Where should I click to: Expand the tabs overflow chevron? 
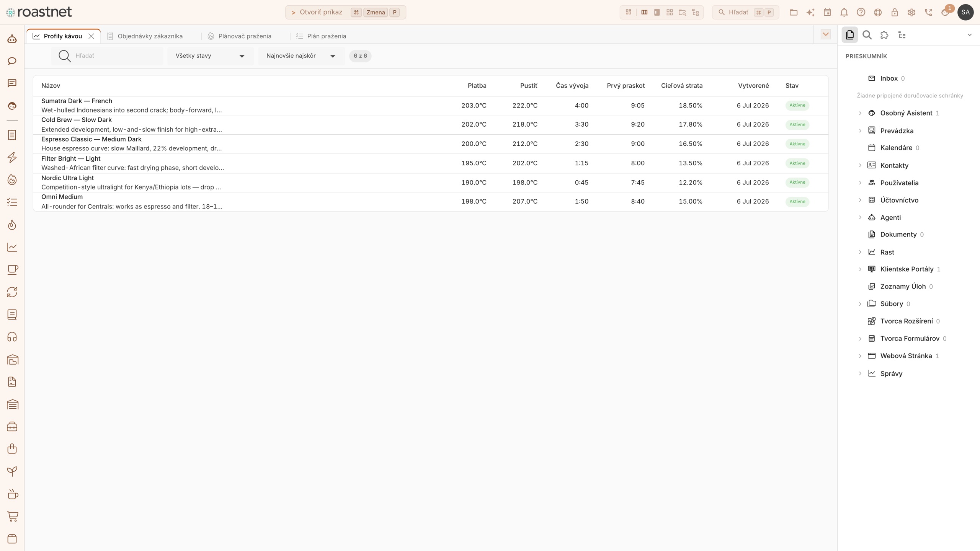[x=825, y=34]
